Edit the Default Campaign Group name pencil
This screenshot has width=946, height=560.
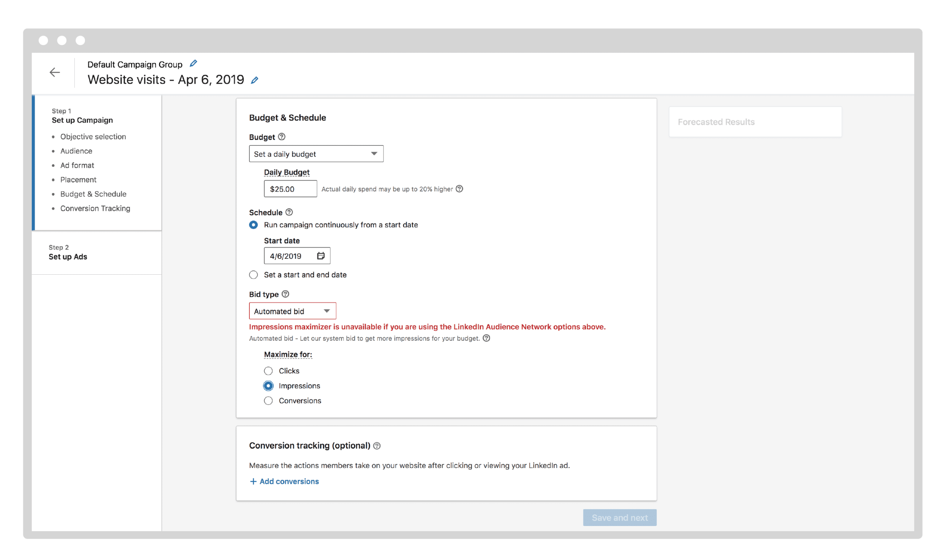[193, 63]
